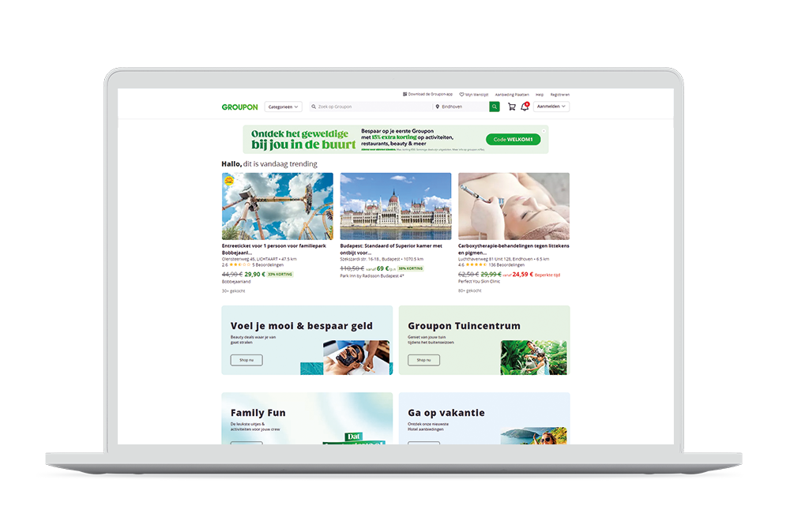Click the QR icon beside Download de Groupon-app
The image size is (790, 532).
(x=404, y=94)
